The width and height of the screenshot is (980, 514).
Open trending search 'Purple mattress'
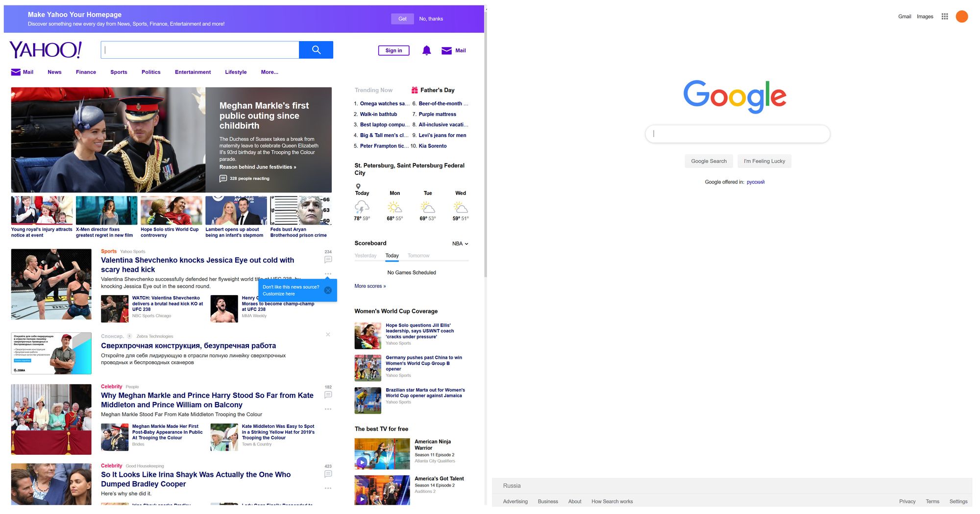(437, 114)
